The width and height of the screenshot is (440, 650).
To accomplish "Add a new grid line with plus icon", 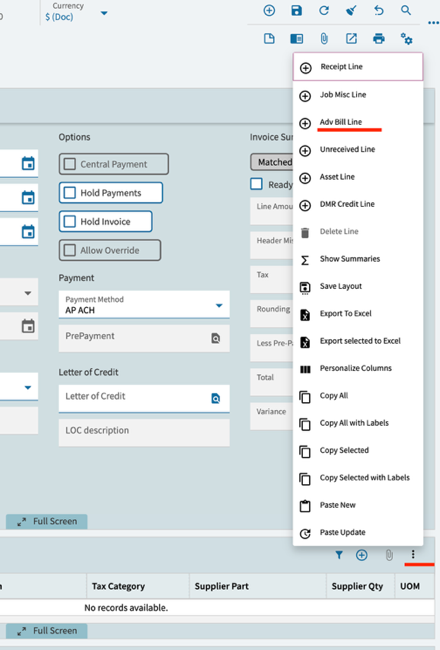I will tap(362, 555).
